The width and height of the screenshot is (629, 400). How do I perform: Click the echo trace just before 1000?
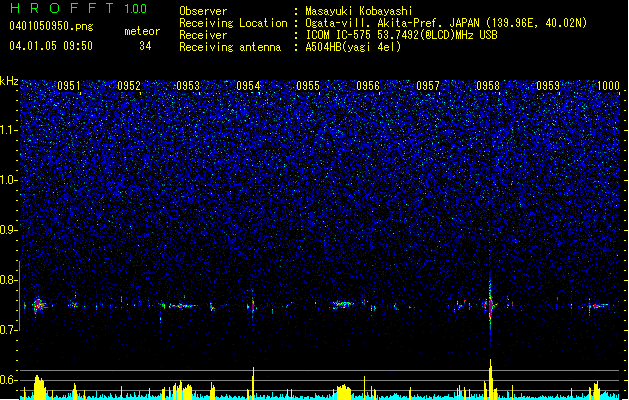coord(599,306)
